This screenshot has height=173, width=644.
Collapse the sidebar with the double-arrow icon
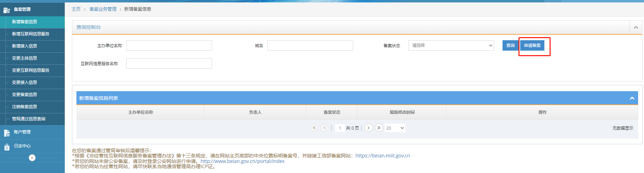tap(32, 158)
